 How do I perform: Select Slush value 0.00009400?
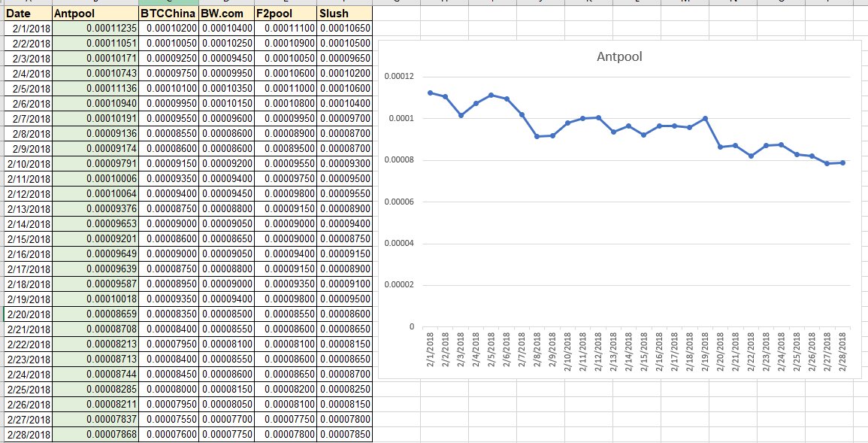[344, 223]
